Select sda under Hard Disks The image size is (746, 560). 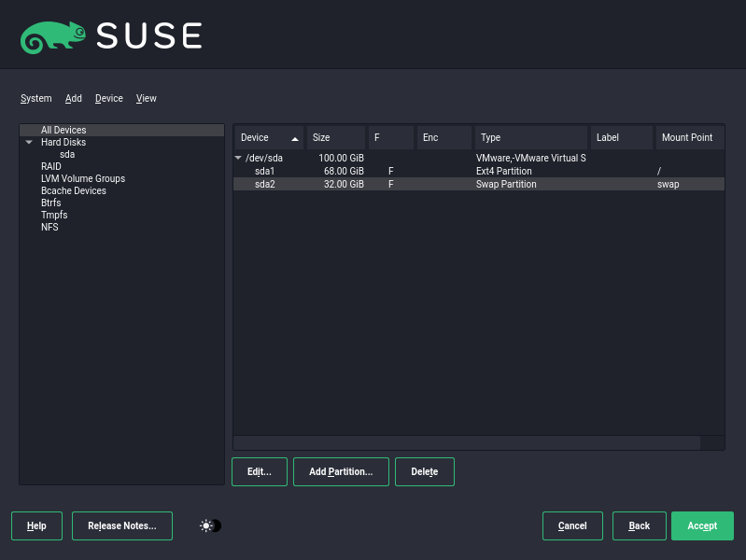coord(67,155)
